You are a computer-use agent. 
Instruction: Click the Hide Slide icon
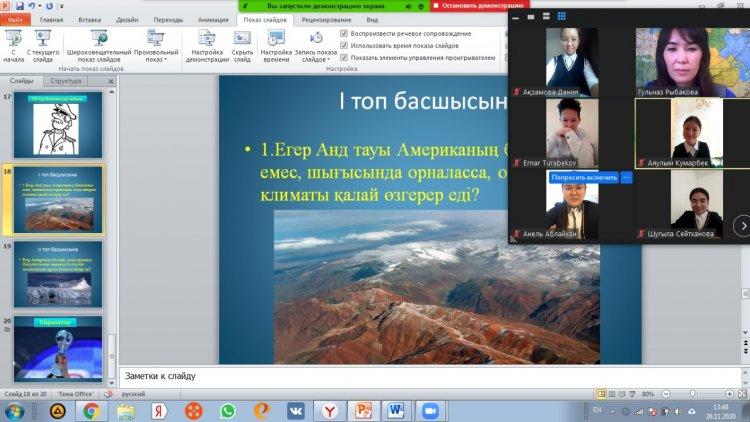(242, 44)
